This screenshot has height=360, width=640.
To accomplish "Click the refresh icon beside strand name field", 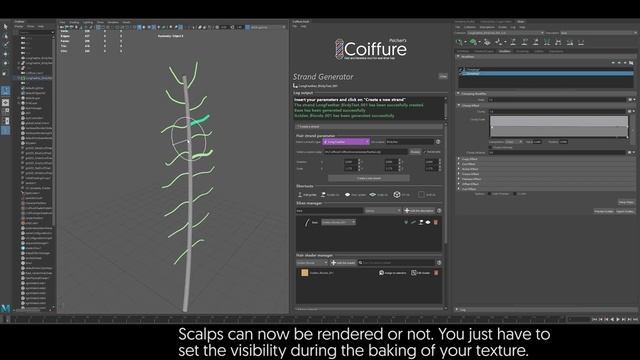I will [438, 142].
